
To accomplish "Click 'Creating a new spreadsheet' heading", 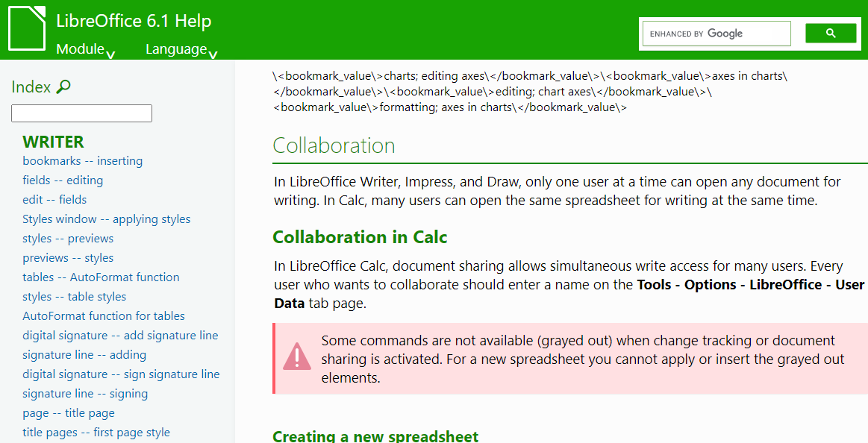I will click(x=375, y=436).
